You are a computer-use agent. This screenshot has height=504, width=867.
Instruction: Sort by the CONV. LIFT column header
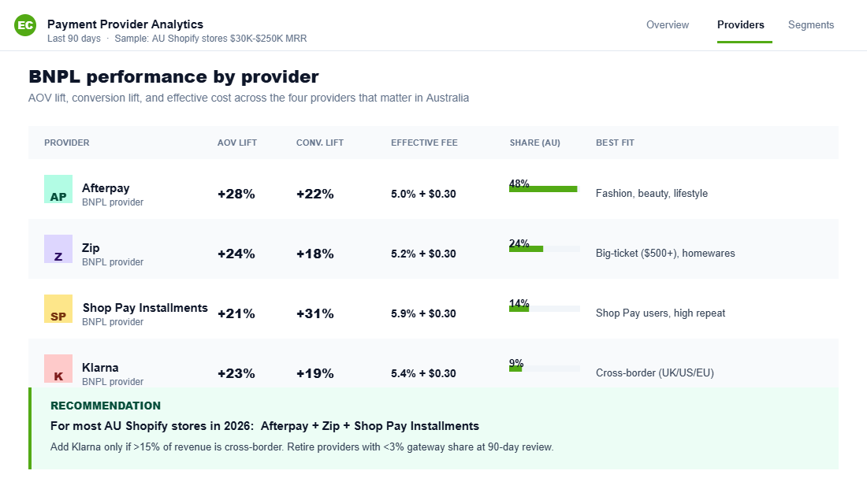click(x=320, y=143)
